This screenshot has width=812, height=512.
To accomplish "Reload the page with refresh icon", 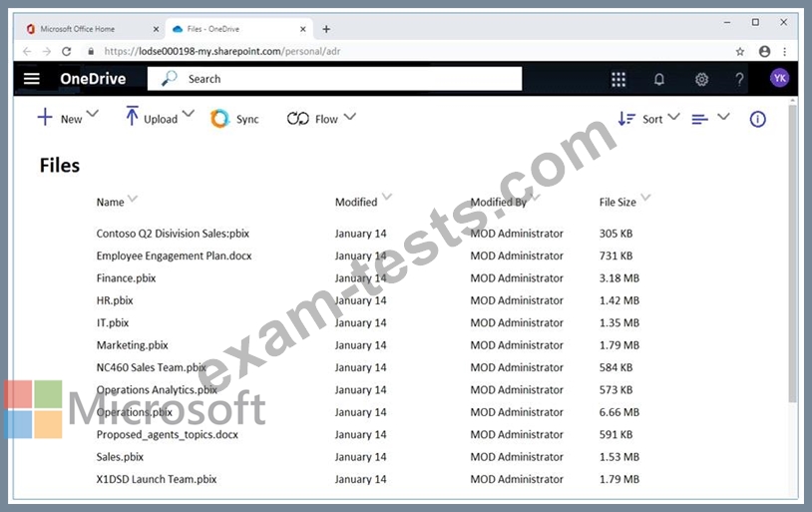I will click(66, 51).
